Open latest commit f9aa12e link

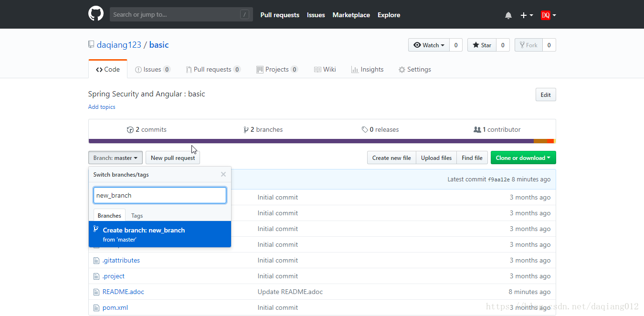coord(499,179)
